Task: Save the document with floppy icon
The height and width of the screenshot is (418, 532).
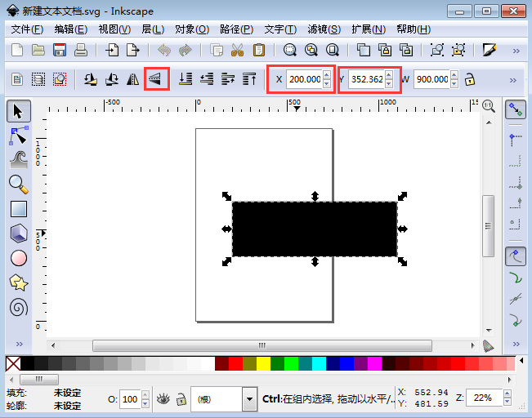Action: [x=60, y=50]
